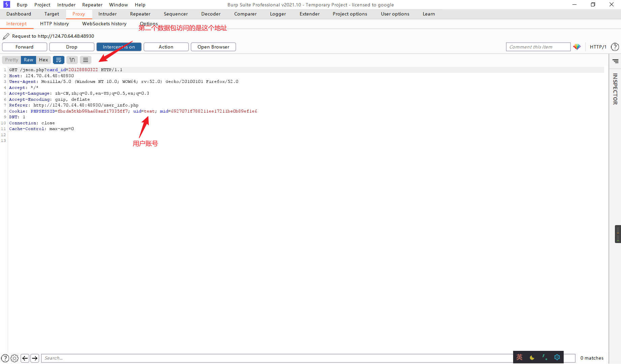Screen dimensions: 621x364
Task: Click the collapsed side panel handle
Action: pos(618,234)
